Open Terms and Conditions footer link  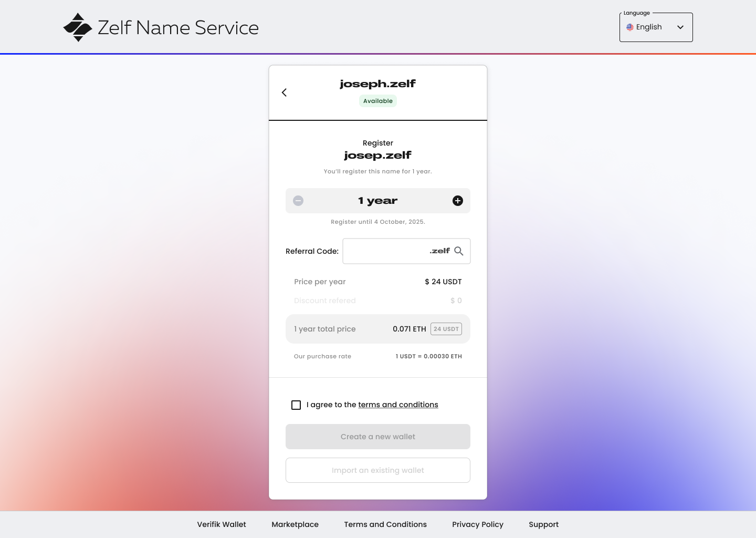tap(385, 524)
